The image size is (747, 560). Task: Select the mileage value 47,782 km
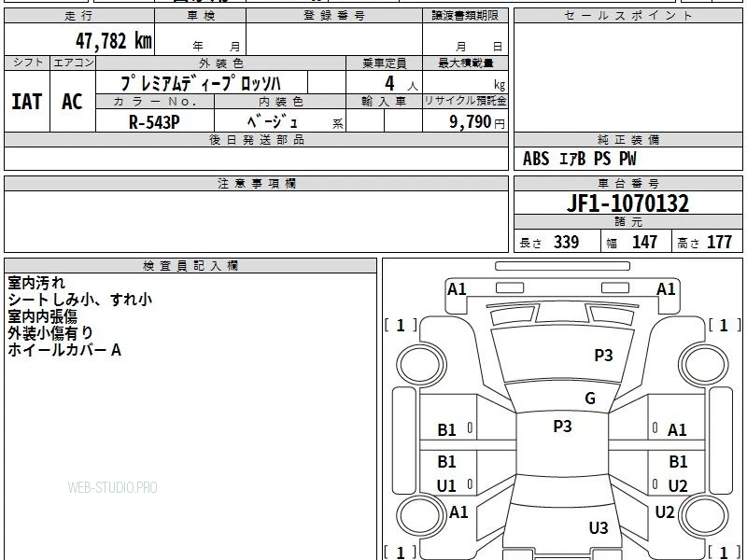[114, 41]
